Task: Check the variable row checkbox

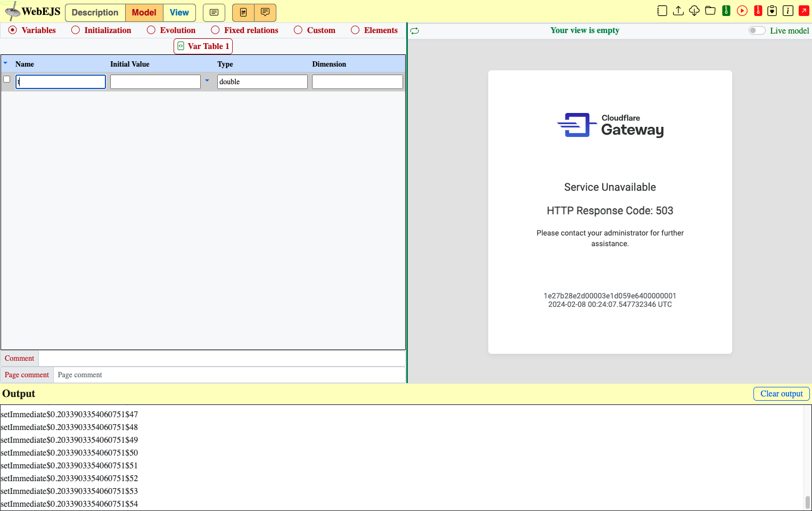Action: (x=7, y=79)
